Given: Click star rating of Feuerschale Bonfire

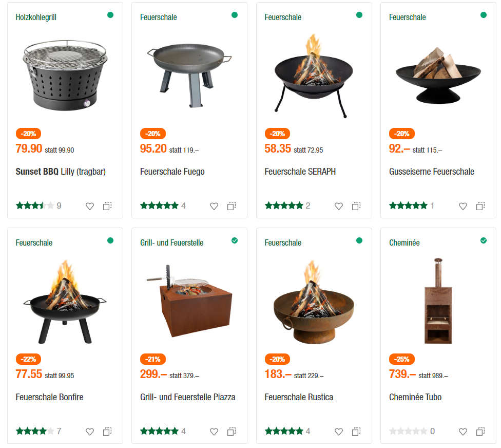Looking at the screenshot, I should [34, 431].
